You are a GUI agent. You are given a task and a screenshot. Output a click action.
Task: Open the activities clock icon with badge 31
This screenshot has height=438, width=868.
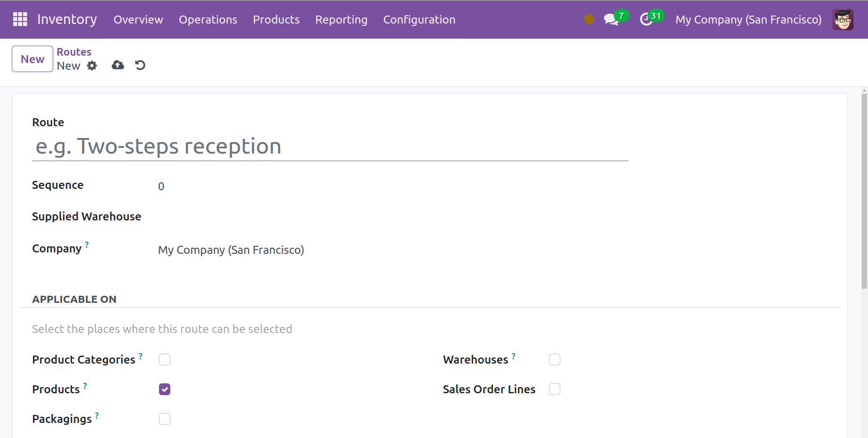[646, 20]
